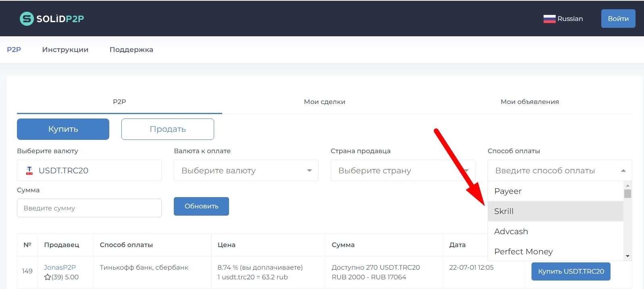This screenshot has width=644, height=289.
Task: Click scrollbar up arrow in payment list
Action: point(627,185)
